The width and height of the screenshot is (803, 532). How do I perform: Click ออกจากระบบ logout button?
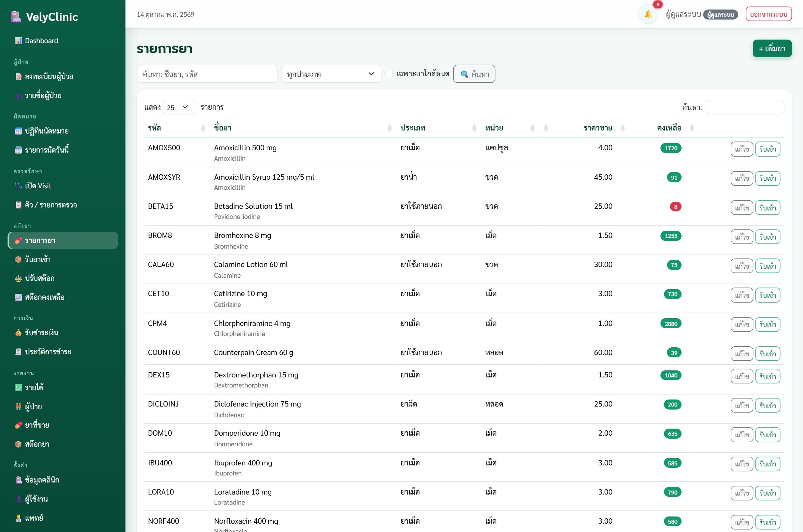(x=769, y=14)
